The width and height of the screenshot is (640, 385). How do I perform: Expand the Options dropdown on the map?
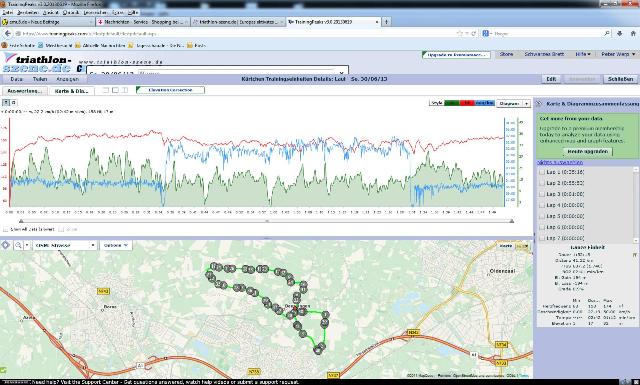pyautogui.click(x=116, y=245)
